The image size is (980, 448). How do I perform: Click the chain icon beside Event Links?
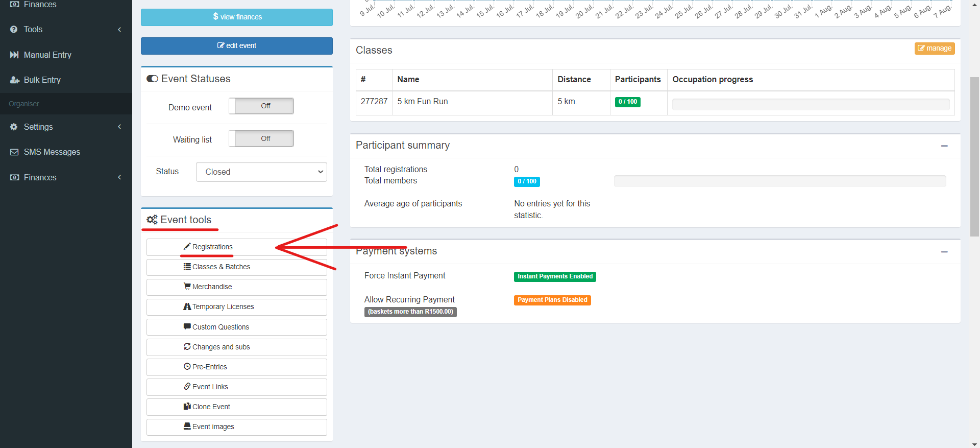(x=187, y=387)
